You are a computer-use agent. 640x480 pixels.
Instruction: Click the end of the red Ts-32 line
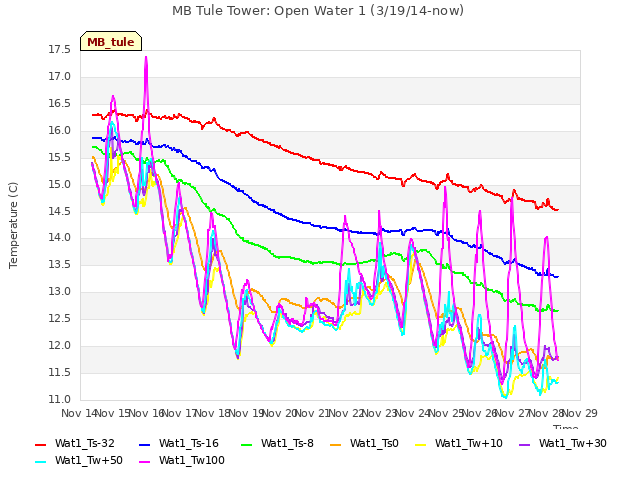tap(558, 210)
